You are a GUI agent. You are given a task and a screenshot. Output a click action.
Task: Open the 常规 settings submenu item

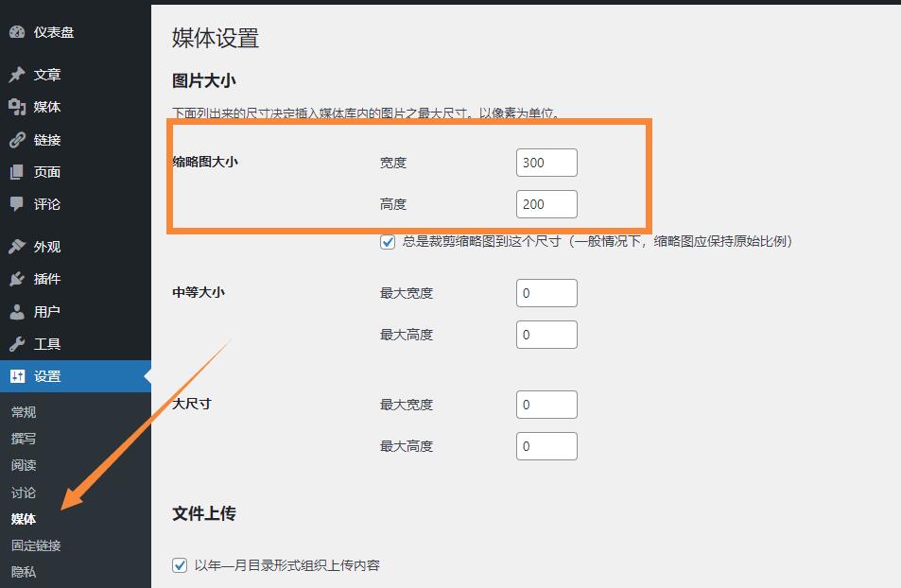[24, 412]
